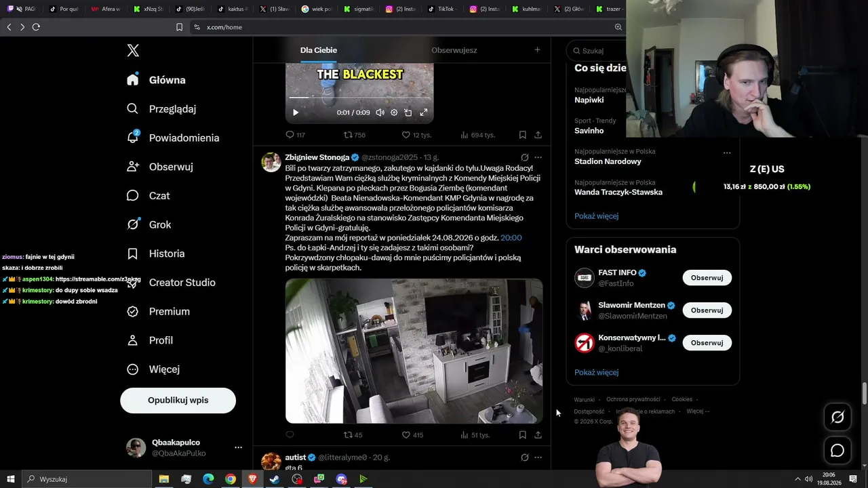
Task: Toggle picture-in-picture on the video
Action: click(x=408, y=113)
